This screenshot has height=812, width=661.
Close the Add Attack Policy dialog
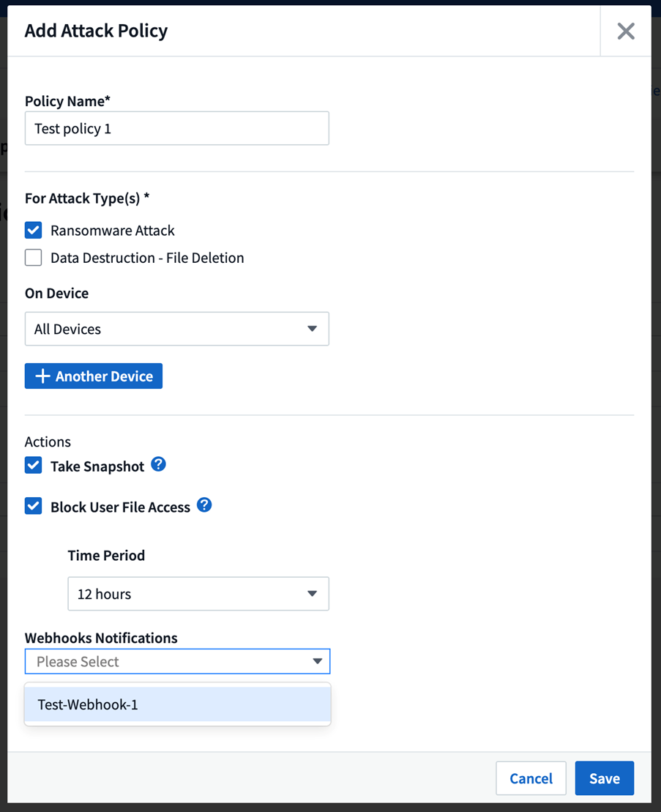(626, 31)
